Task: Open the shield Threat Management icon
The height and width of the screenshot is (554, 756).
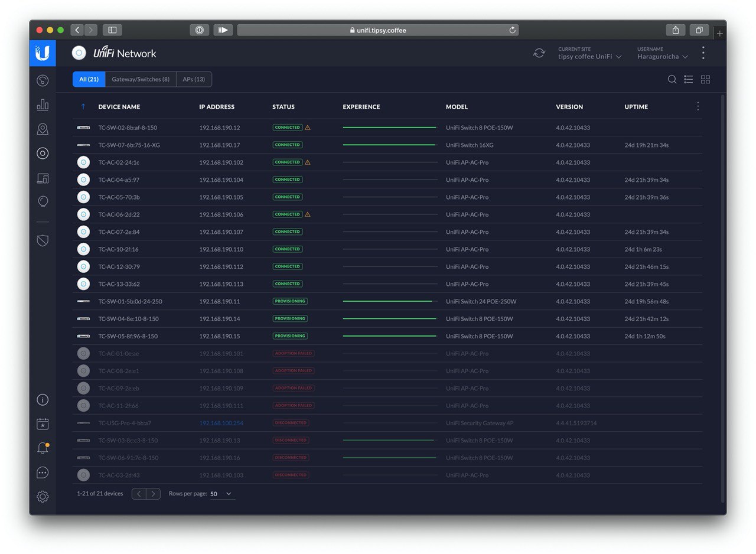Action: click(43, 240)
